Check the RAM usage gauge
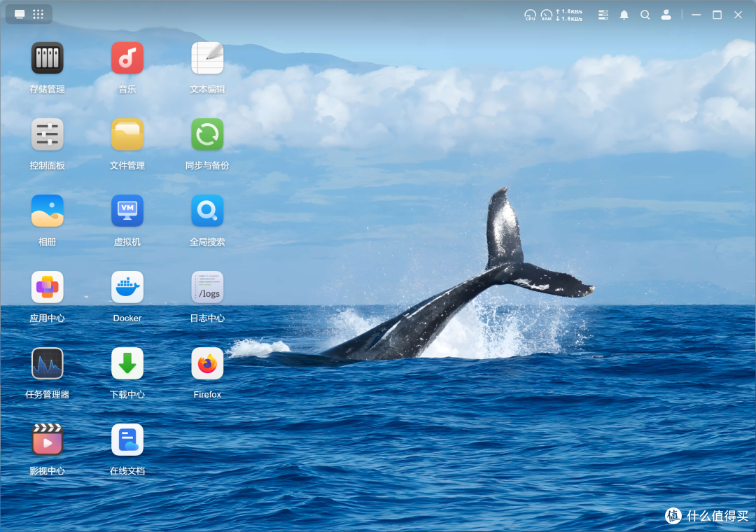Image resolution: width=756 pixels, height=532 pixels. pos(546,15)
